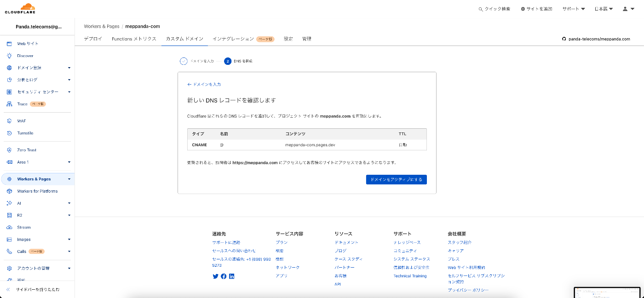Switch to Functions メトリクス tab
644x298 pixels.
(134, 39)
